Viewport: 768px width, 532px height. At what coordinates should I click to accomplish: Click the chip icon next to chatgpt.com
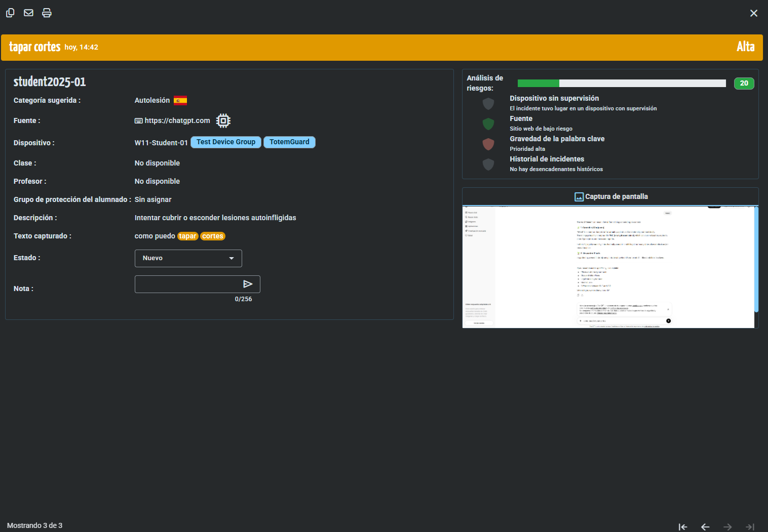223,120
